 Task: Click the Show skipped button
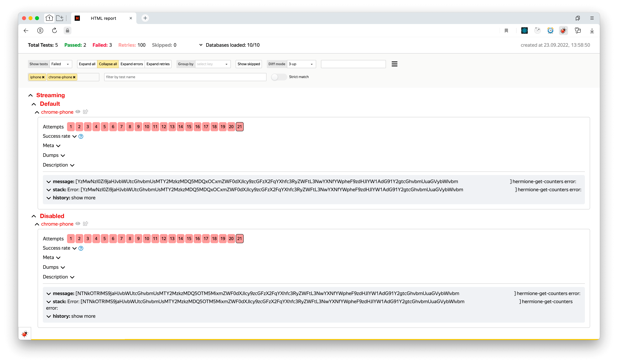click(248, 64)
